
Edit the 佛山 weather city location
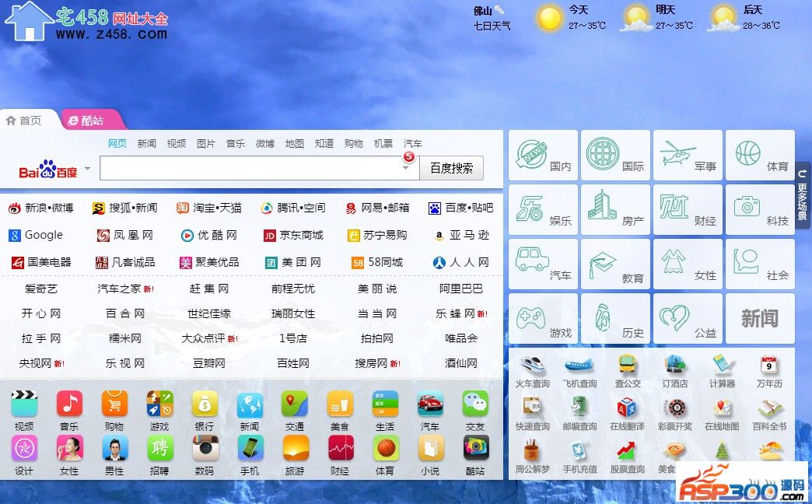pyautogui.click(x=499, y=10)
